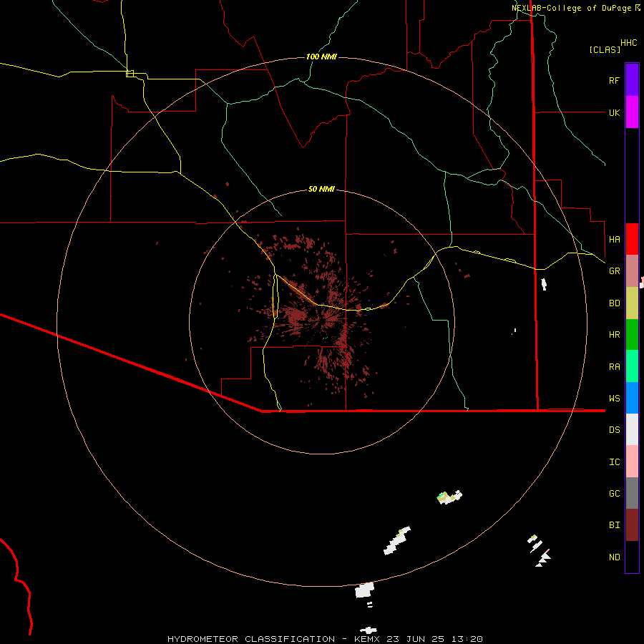Click the 23 JUN 25 date text
Viewport: 644px width, 644px height.
pos(415,639)
